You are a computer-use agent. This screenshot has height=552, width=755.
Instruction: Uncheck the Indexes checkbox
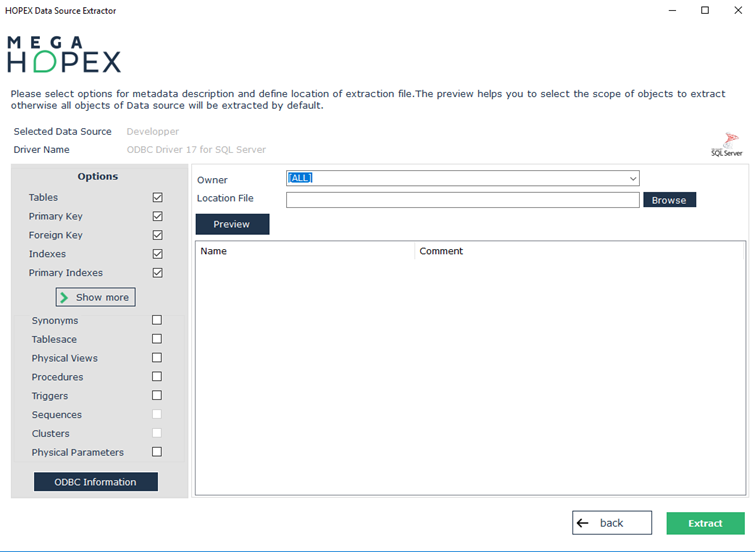157,254
